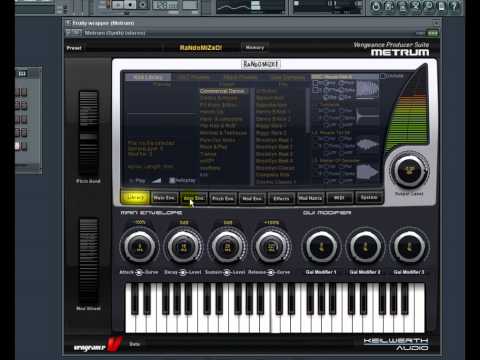
Task: Click the Vengeance logo at the bottom left
Action: coord(97,345)
